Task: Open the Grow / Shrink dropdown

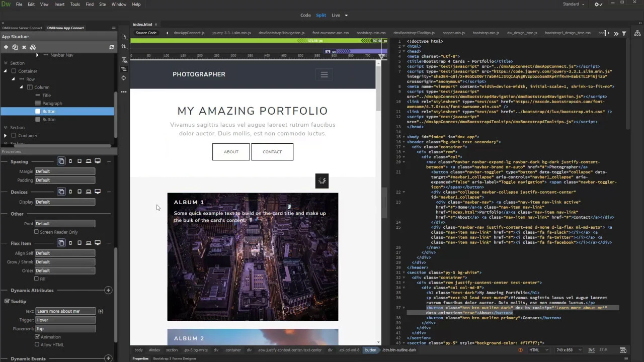Action: [65, 262]
